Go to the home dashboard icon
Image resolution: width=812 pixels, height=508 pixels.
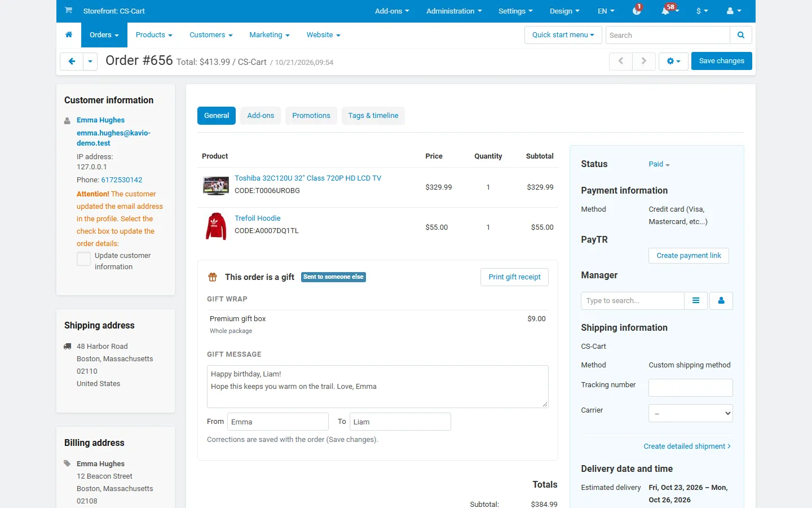69,34
